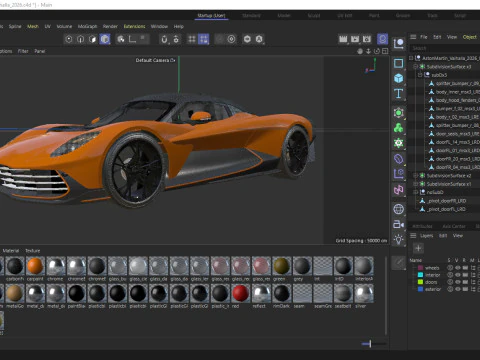Image resolution: width=480 pixels, height=360 pixels.
Task: Add a Camera from side palette
Action: (x=399, y=224)
